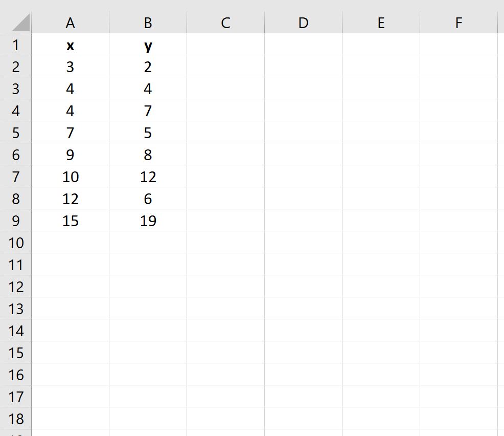
Task: Select row header 15
Action: pyautogui.click(x=16, y=353)
